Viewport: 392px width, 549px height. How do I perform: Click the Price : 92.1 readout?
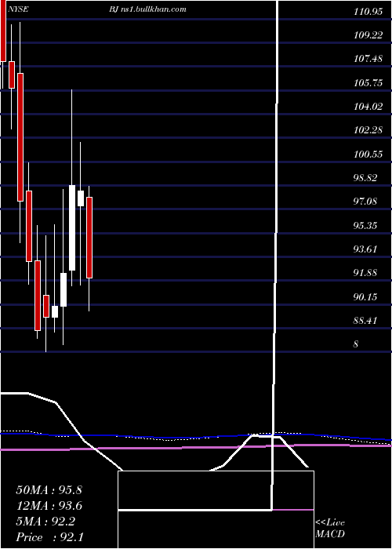49,536
